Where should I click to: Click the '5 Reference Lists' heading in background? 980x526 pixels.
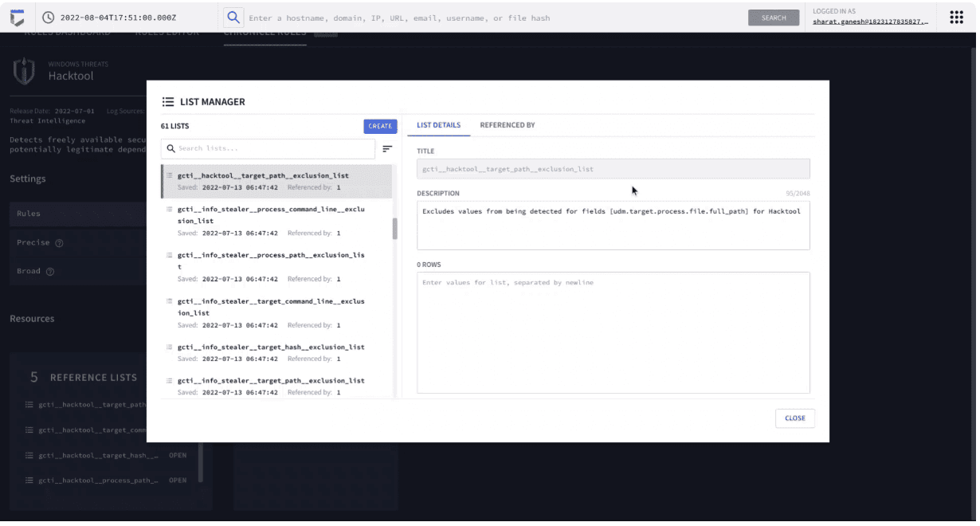pyautogui.click(x=84, y=378)
